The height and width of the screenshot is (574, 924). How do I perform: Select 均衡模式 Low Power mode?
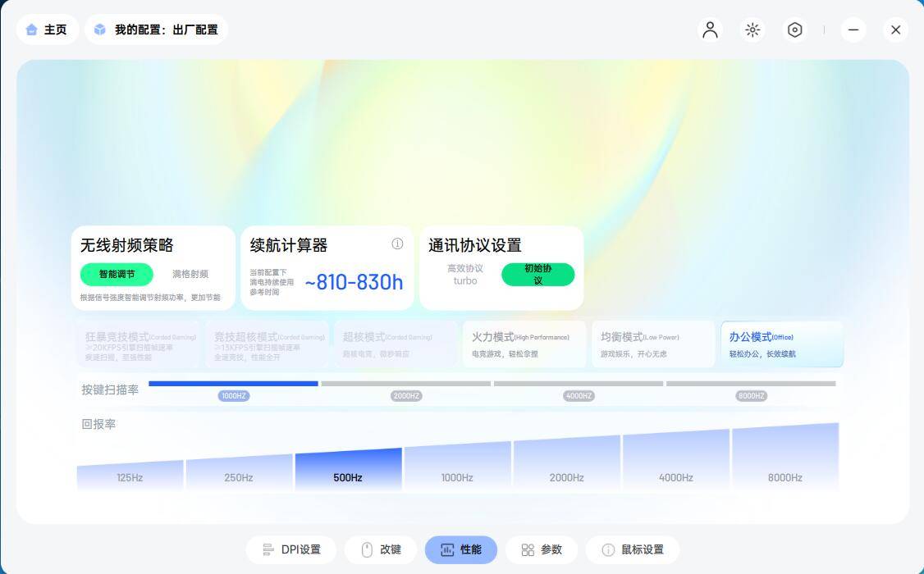coord(653,344)
